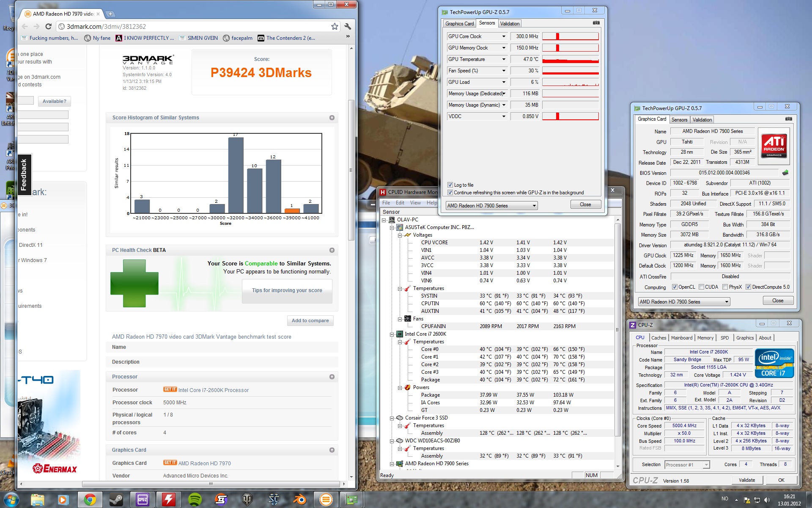Toggle the PhysX checkbox
The image size is (812, 508).
[x=725, y=287]
